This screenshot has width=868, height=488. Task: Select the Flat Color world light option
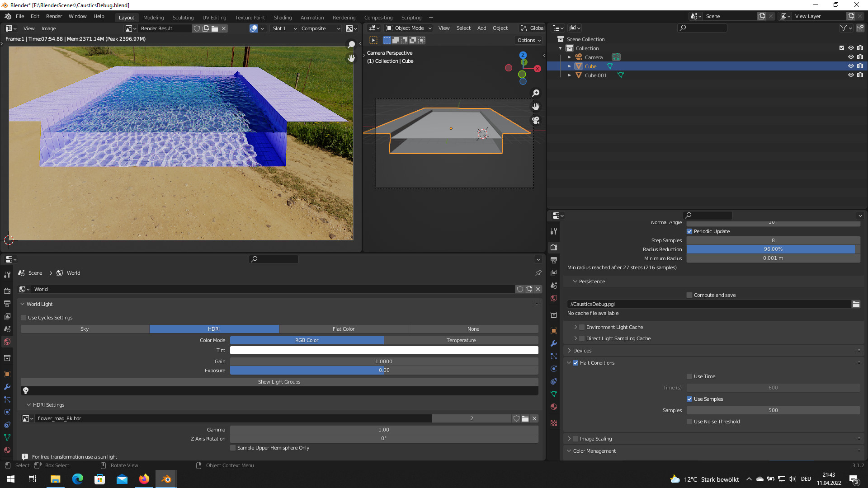pos(344,329)
